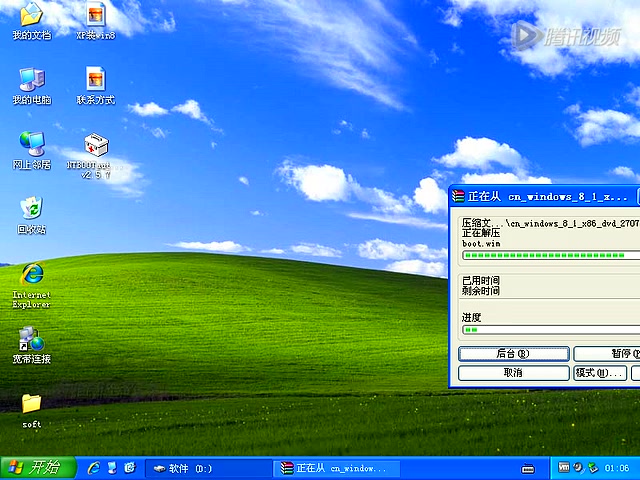Image resolution: width=640 pixels, height=480 pixels.
Task: Open the 开始 Start menu
Action: pos(38,468)
